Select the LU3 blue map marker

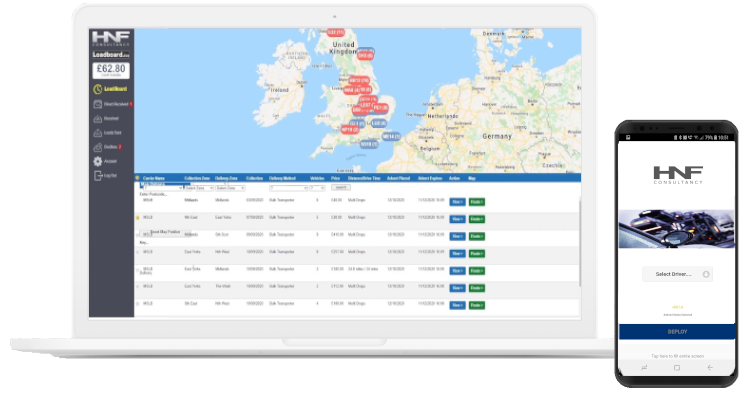pos(378,123)
